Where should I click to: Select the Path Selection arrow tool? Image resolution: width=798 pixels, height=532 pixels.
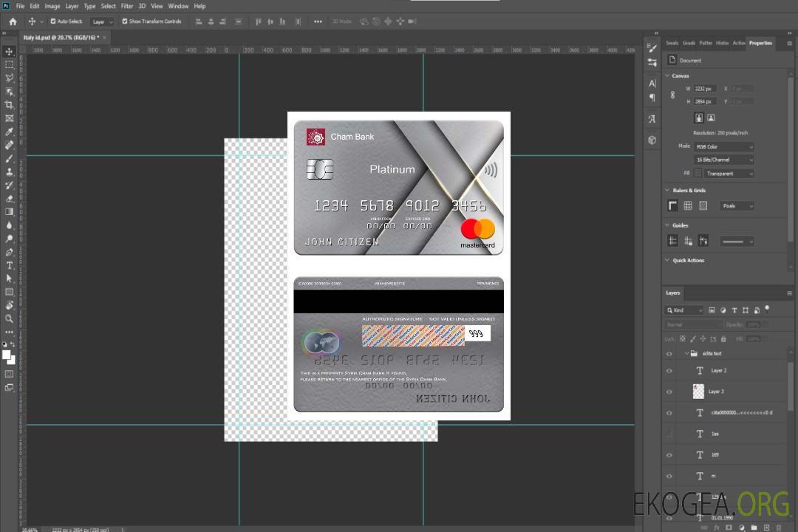click(x=9, y=279)
